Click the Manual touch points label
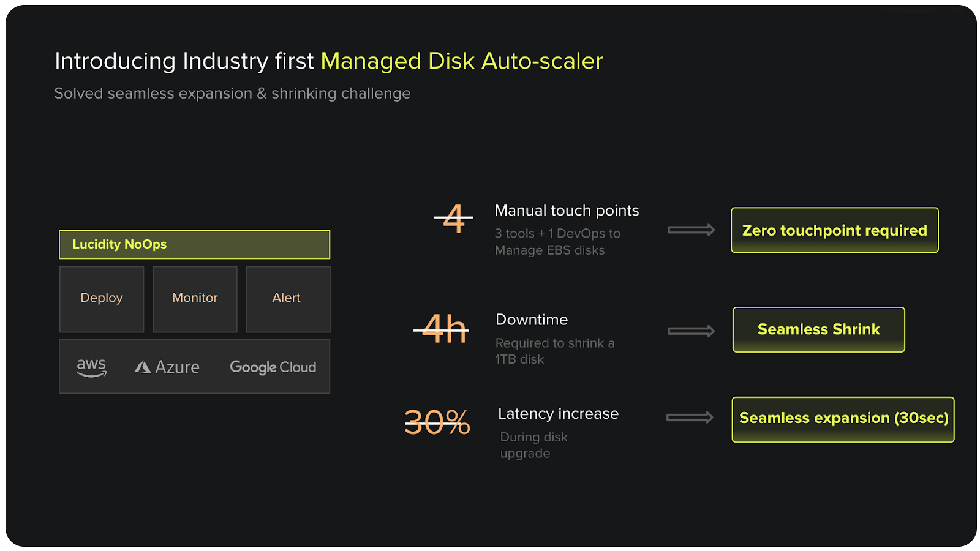The width and height of the screenshot is (980, 551). (x=567, y=211)
